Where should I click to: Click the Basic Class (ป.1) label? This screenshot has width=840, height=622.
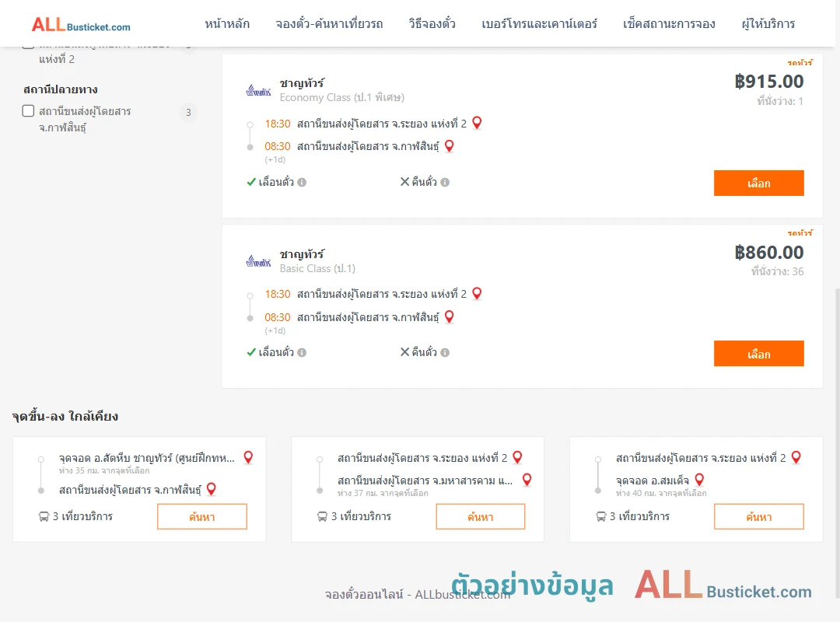[x=317, y=268]
